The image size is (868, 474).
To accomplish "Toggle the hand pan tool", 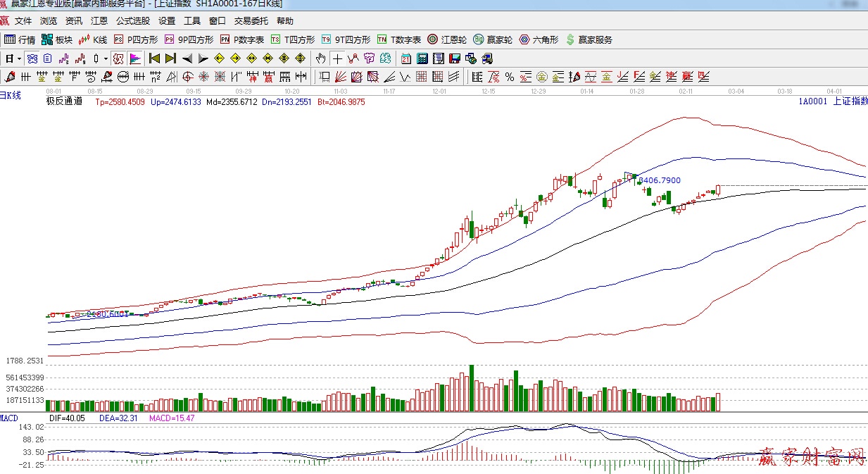I will [x=321, y=58].
